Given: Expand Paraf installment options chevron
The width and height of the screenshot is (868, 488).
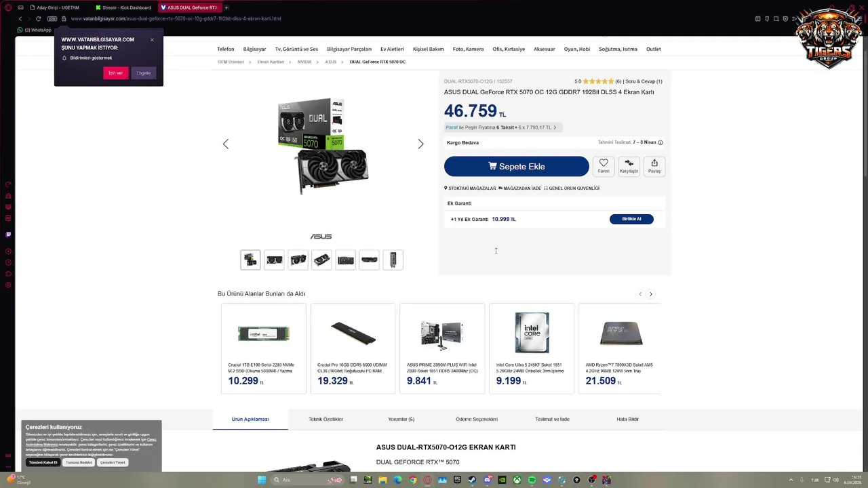Looking at the screenshot, I should [555, 127].
